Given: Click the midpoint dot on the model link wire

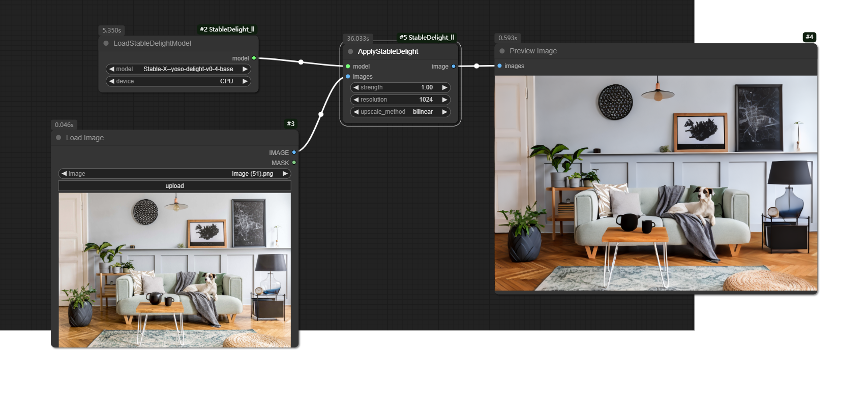Looking at the screenshot, I should pos(301,62).
